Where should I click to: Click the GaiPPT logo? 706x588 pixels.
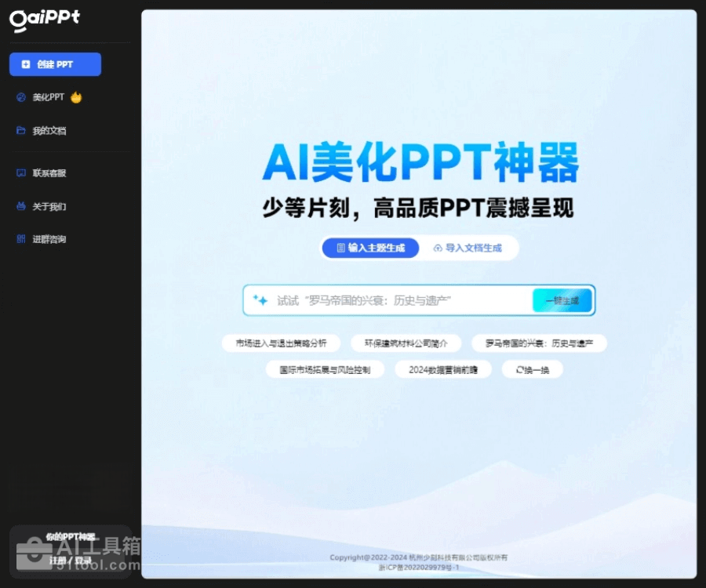click(x=44, y=20)
